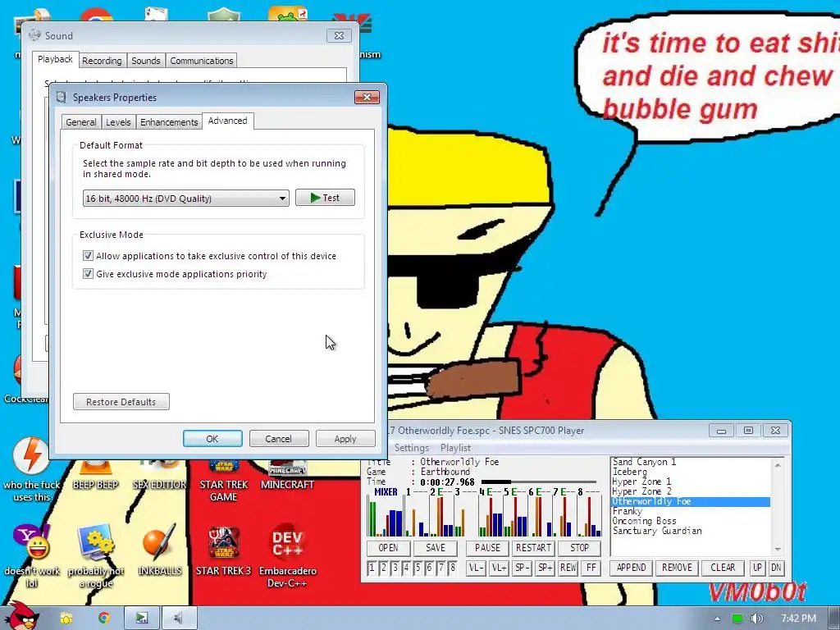Toggle channel 6 in SPC700 Player
This screenshot has height=630, width=840.
pos(430,568)
